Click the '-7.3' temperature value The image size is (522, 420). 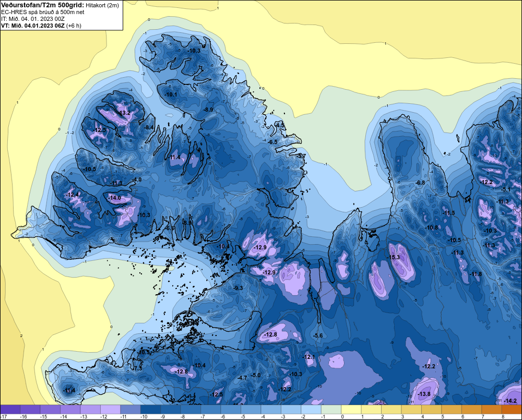(x=137, y=369)
